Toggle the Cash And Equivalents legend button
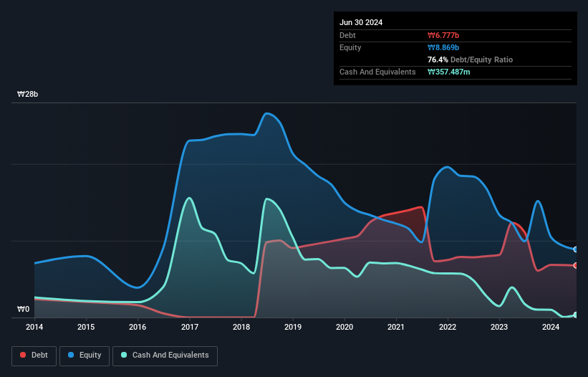Viewport: 588px width, 377px height. coord(165,355)
